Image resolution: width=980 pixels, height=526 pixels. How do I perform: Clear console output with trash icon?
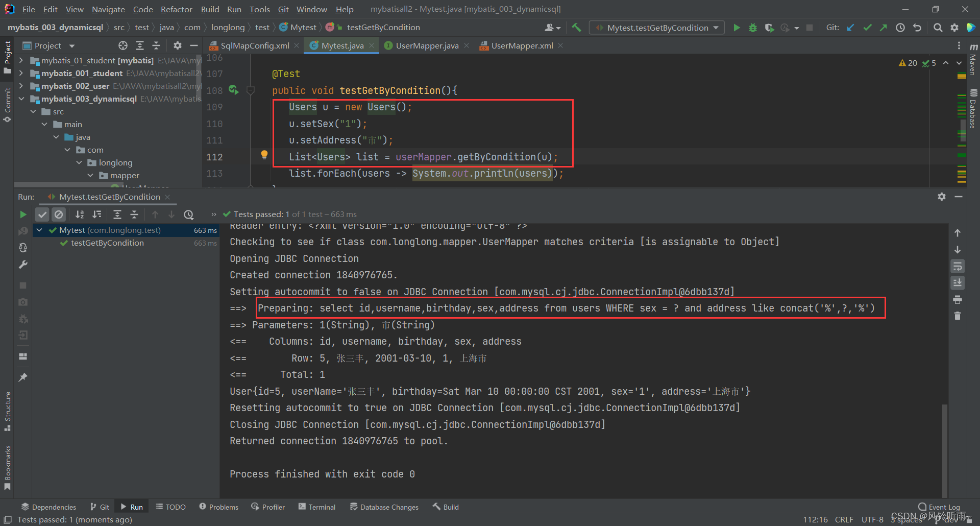click(958, 316)
